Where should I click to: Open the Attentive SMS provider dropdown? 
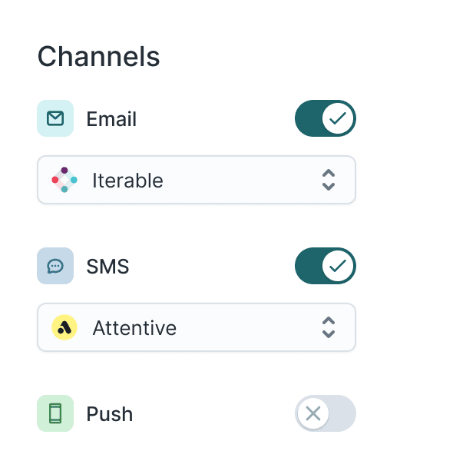[x=196, y=327]
